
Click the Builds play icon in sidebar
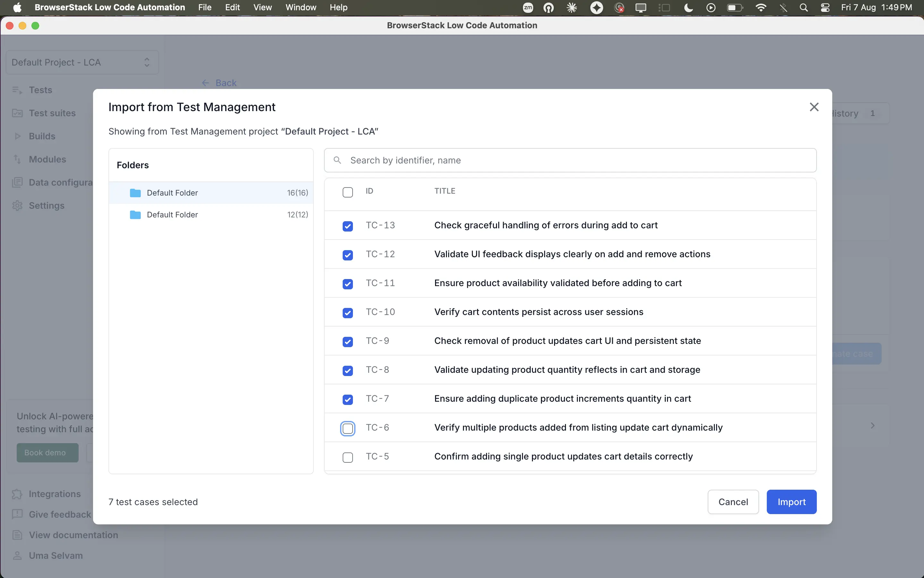[x=17, y=136]
